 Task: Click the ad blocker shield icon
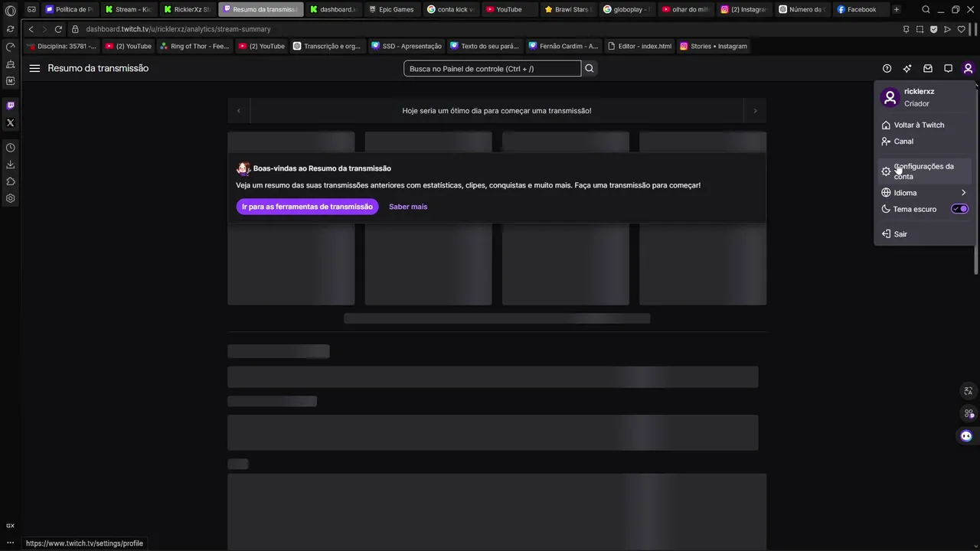933,29
